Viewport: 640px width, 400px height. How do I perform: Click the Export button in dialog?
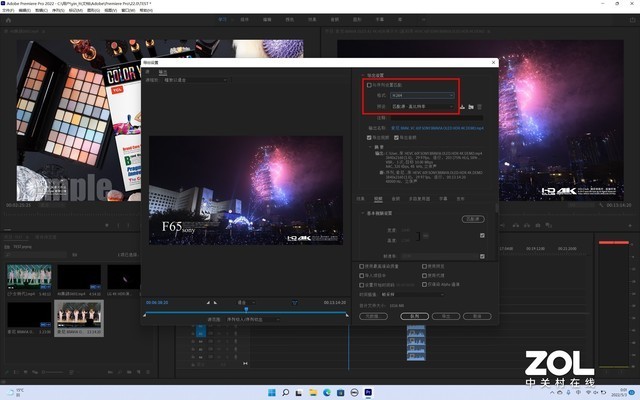[446, 314]
